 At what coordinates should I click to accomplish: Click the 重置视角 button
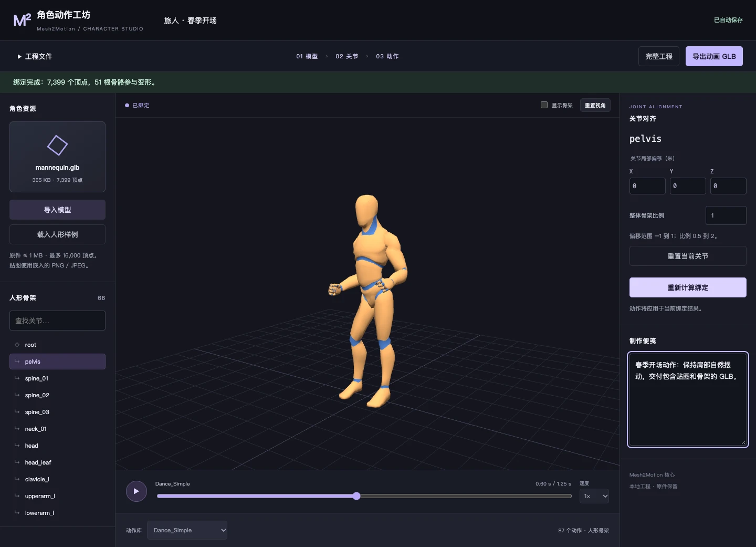tap(595, 105)
